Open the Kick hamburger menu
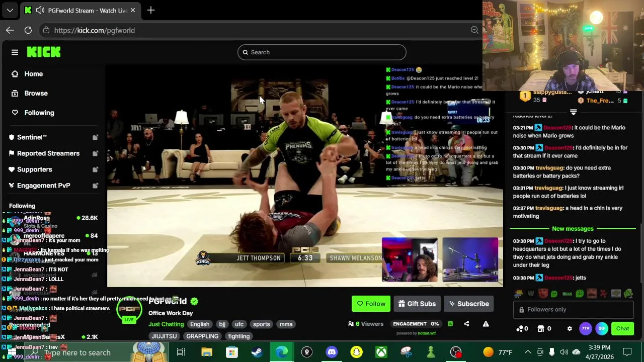Image resolution: width=644 pixels, height=362 pixels. click(15, 52)
